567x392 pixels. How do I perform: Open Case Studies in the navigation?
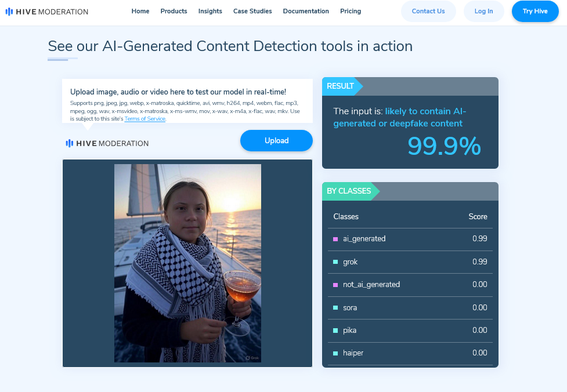pyautogui.click(x=252, y=11)
